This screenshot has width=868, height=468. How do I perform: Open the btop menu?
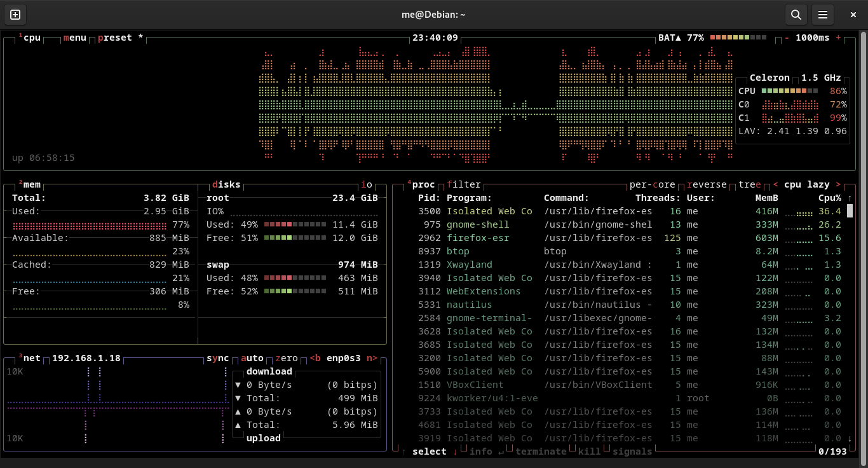[x=74, y=38]
